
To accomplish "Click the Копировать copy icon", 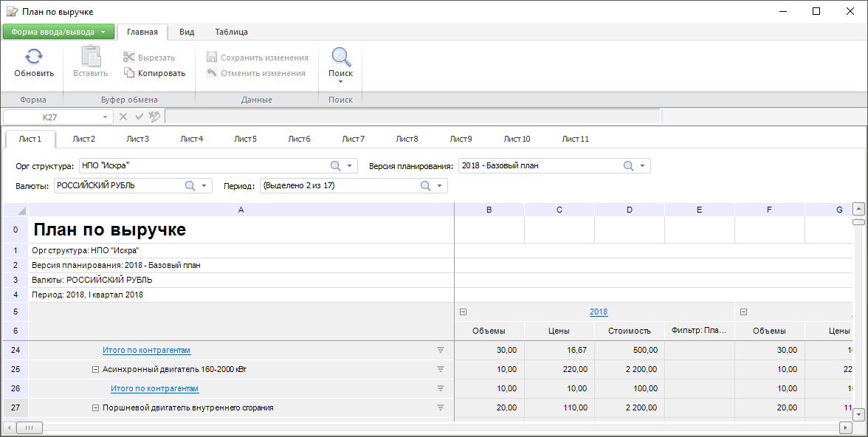I will [129, 73].
